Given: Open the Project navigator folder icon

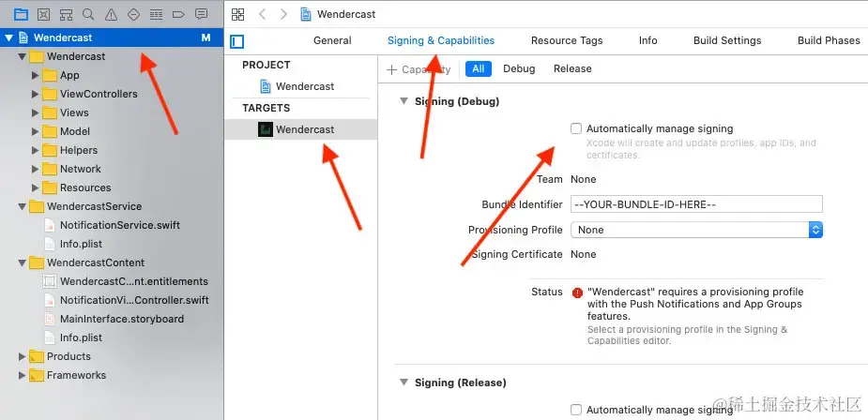Looking at the screenshot, I should (x=21, y=14).
